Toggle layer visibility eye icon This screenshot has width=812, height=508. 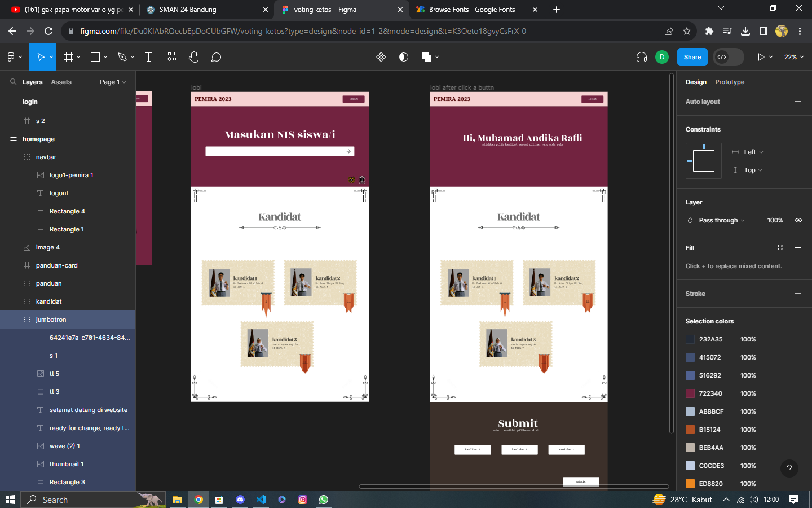(798, 220)
